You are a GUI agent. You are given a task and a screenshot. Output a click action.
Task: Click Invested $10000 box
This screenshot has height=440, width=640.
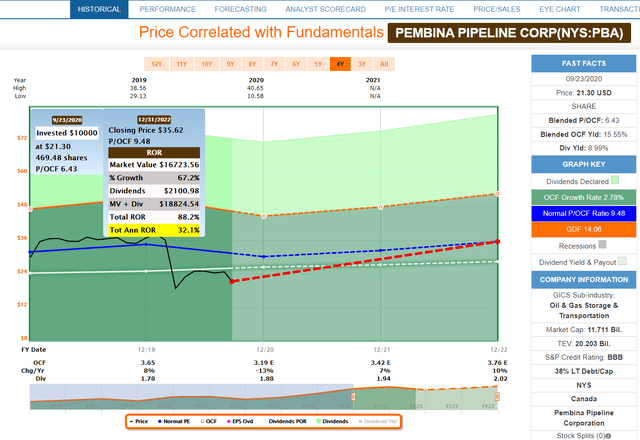click(67, 133)
